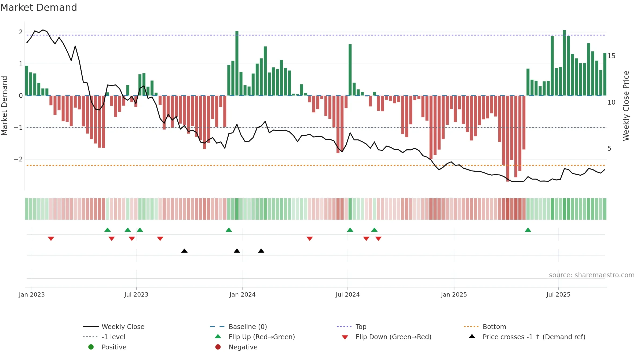Click the red down-triangle icon in legend
Image resolution: width=644 pixels, height=362 pixels.
coord(345,337)
